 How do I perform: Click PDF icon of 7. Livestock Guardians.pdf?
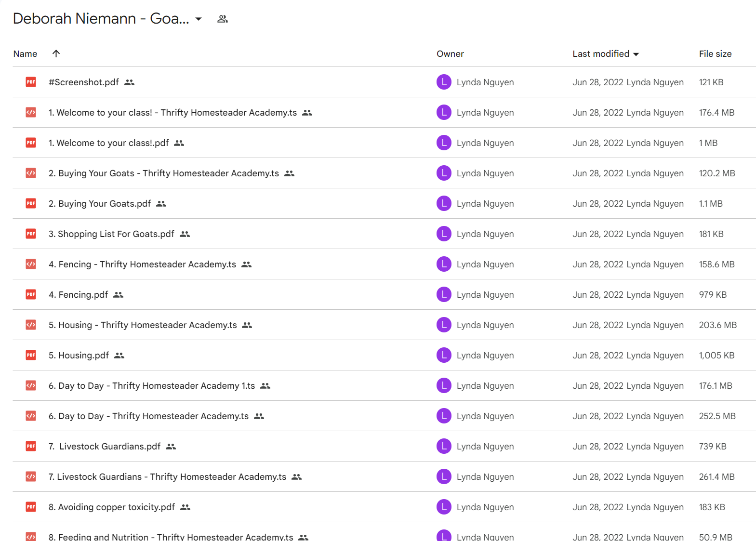[x=31, y=446]
